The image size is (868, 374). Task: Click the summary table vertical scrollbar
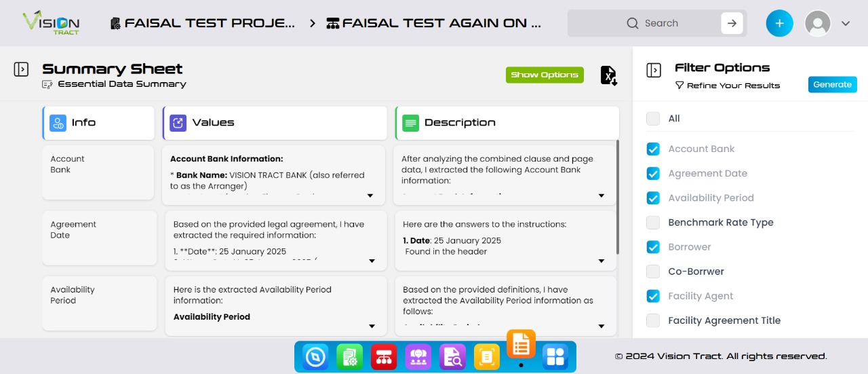tap(618, 197)
